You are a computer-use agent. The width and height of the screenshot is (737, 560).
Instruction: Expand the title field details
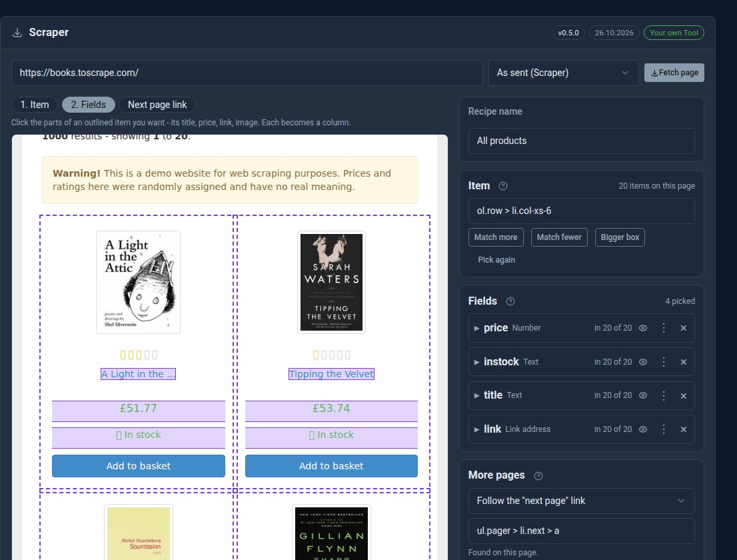[x=476, y=396]
